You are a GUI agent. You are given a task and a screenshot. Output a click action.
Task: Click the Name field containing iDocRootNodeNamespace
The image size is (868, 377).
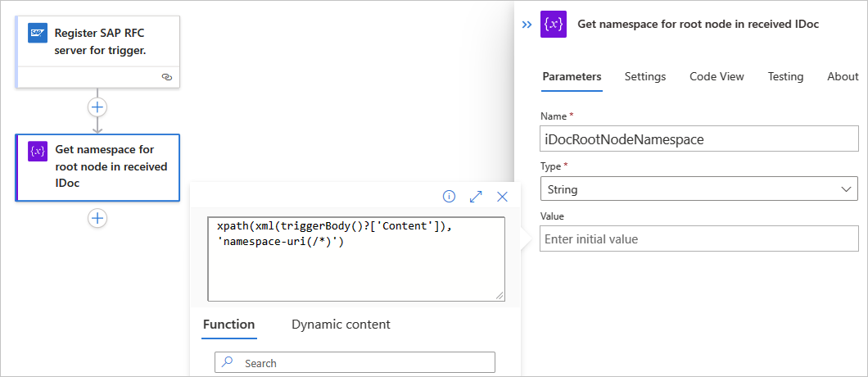point(698,139)
